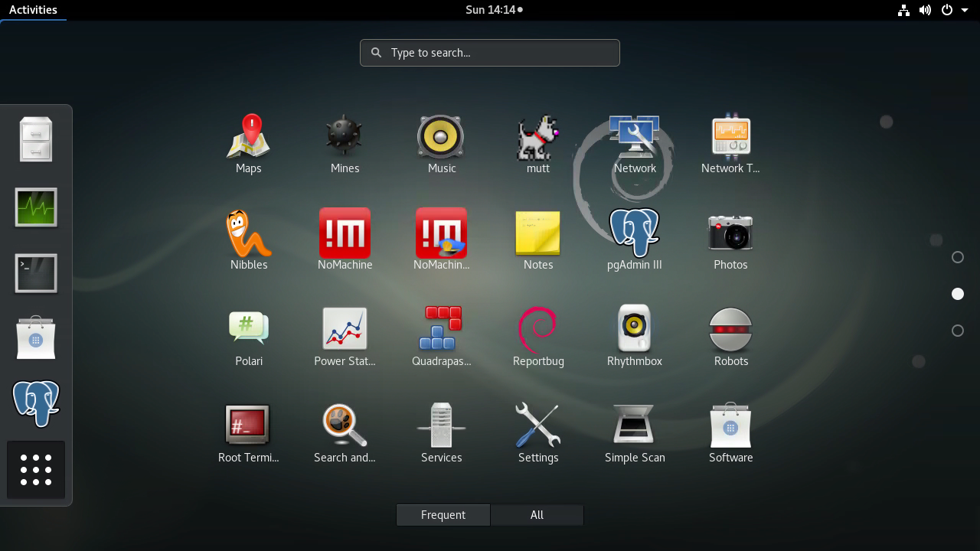The image size is (980, 551).
Task: Open the system menu dropdown arrow
Action: click(965, 10)
